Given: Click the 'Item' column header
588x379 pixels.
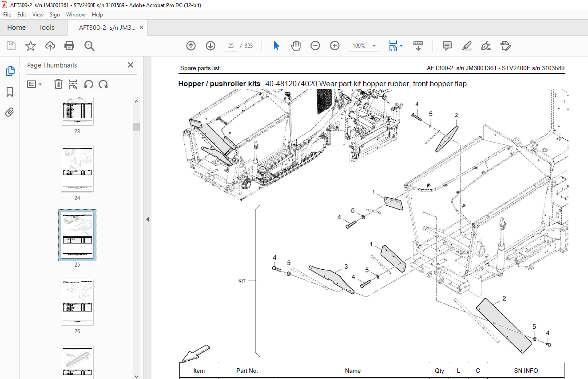Looking at the screenshot, I should point(199,371).
